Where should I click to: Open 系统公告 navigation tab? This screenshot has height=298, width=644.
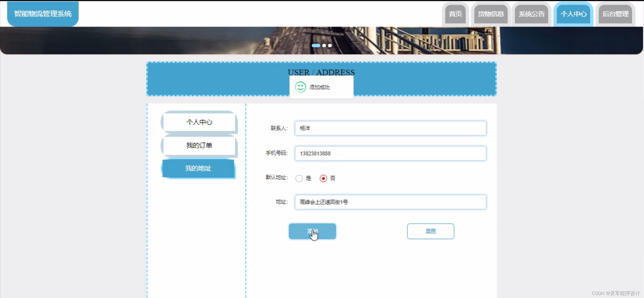coord(531,14)
